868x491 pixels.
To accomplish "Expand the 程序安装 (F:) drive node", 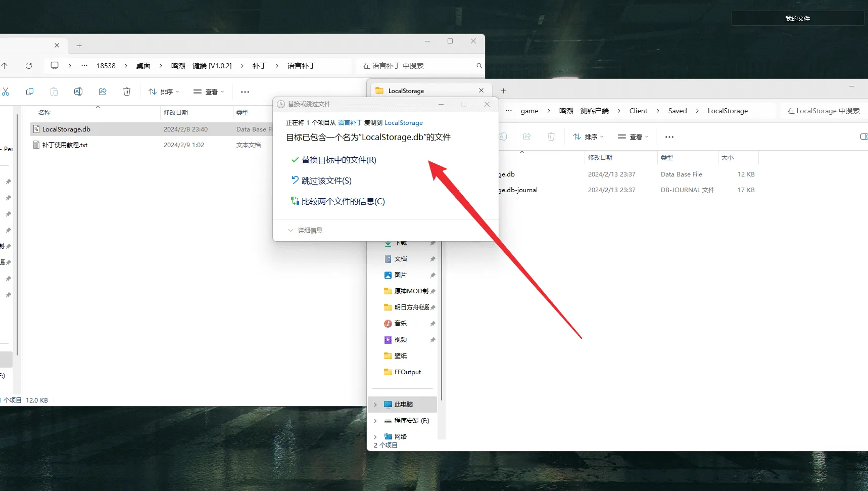I will click(x=375, y=421).
